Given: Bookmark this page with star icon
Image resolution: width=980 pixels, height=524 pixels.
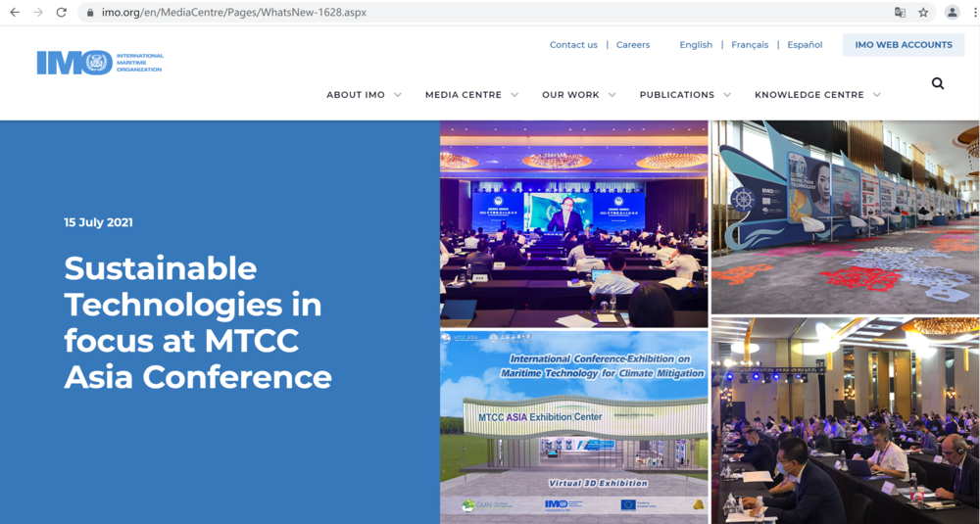Looking at the screenshot, I should click(x=923, y=13).
